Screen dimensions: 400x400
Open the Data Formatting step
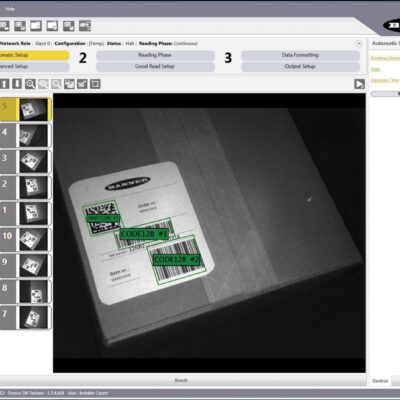300,55
